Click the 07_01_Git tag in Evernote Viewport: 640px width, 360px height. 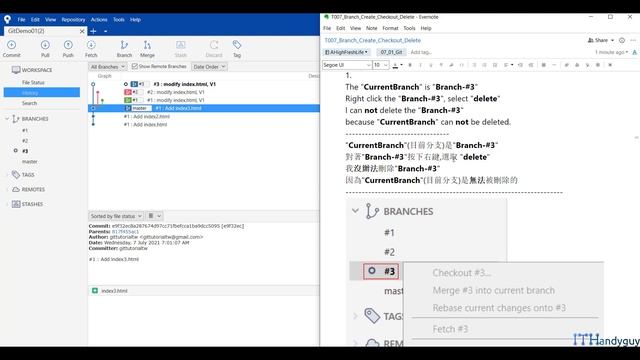[x=391, y=52]
